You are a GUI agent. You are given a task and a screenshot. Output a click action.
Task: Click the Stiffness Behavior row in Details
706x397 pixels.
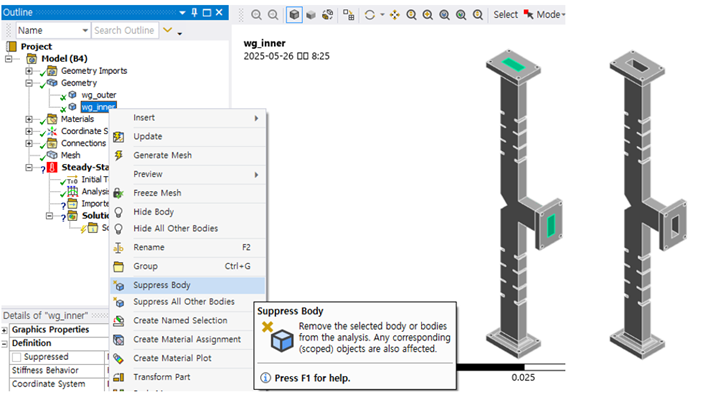point(59,370)
